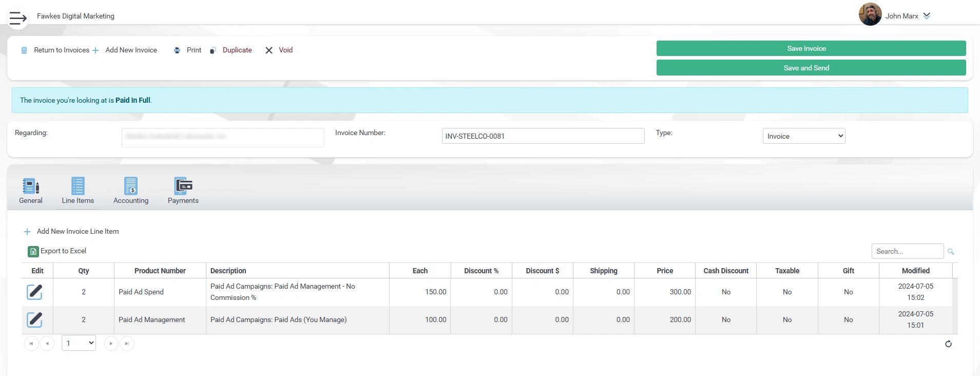Image resolution: width=980 pixels, height=376 pixels.
Task: Edit the Paid Ad Management line item
Action: pyautogui.click(x=34, y=319)
